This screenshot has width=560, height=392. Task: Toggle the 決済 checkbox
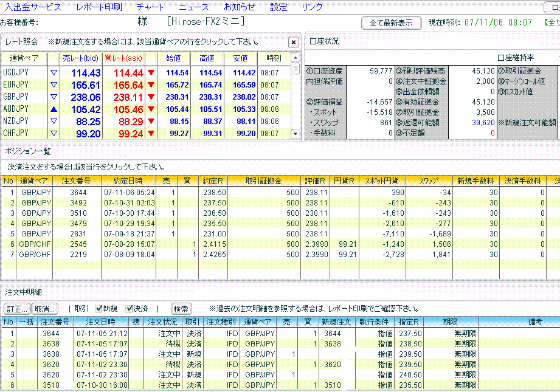pos(130,309)
